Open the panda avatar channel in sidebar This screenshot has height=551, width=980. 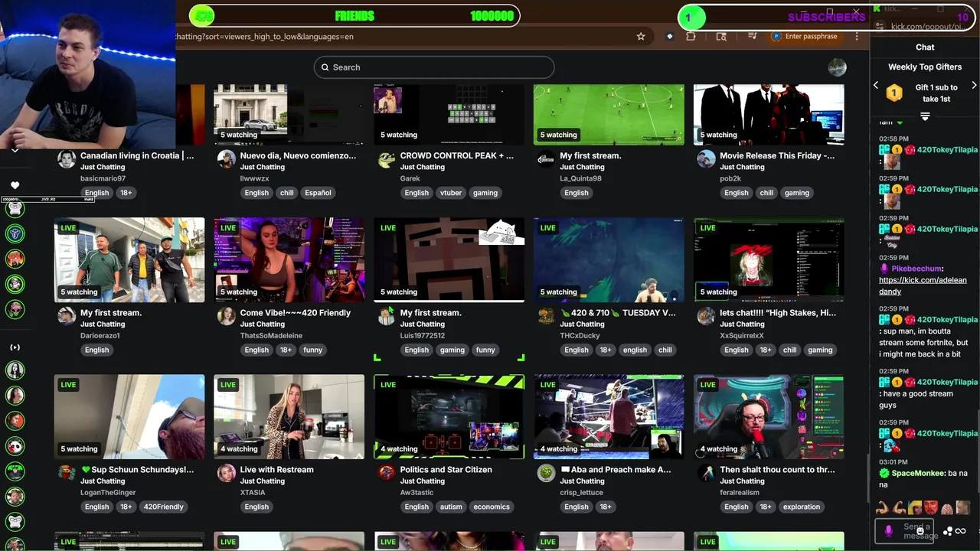[x=15, y=445]
